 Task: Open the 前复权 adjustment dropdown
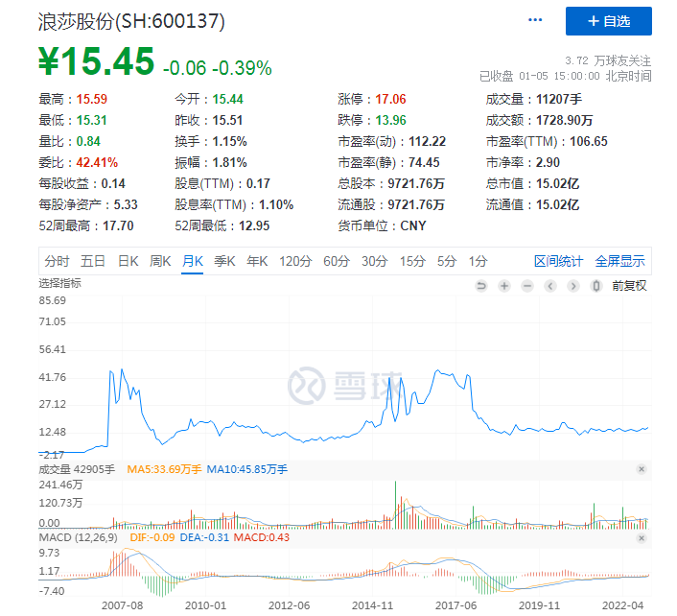coord(629,286)
